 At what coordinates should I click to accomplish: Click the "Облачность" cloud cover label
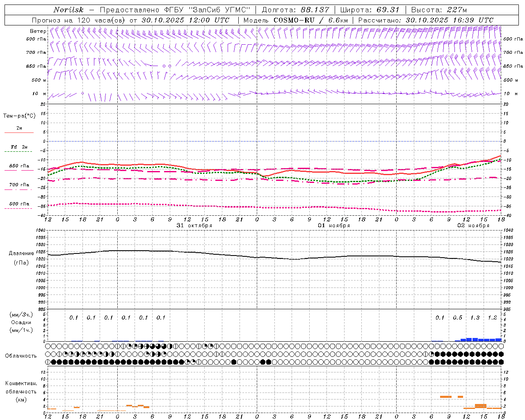(21, 356)
